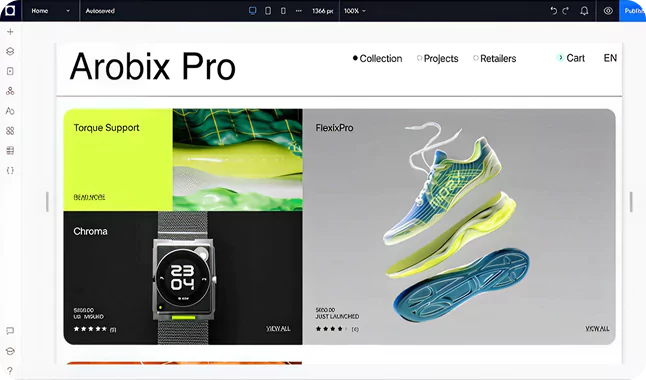The width and height of the screenshot is (646, 380).
Task: Open the Layers panel icon
Action: point(10,52)
